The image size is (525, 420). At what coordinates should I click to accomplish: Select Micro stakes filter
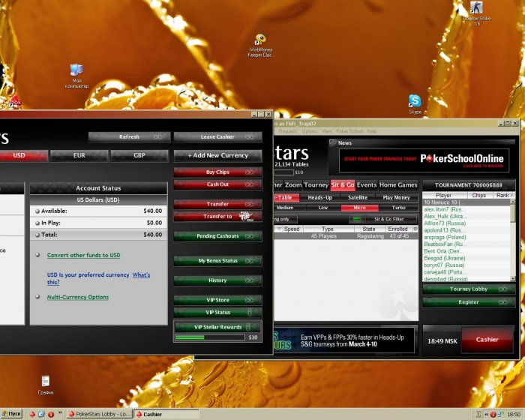pos(359,208)
